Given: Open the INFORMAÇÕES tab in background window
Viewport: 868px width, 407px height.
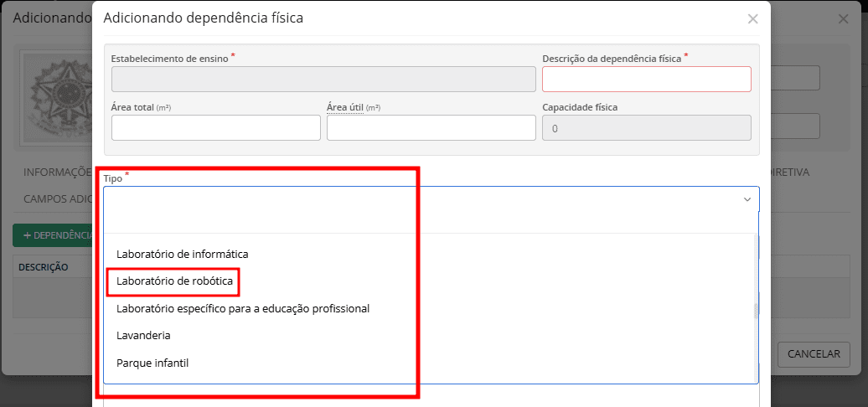Looking at the screenshot, I should pyautogui.click(x=56, y=173).
